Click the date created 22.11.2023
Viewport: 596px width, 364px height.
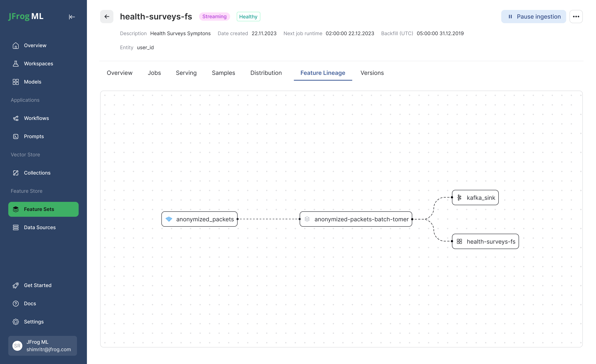point(264,33)
